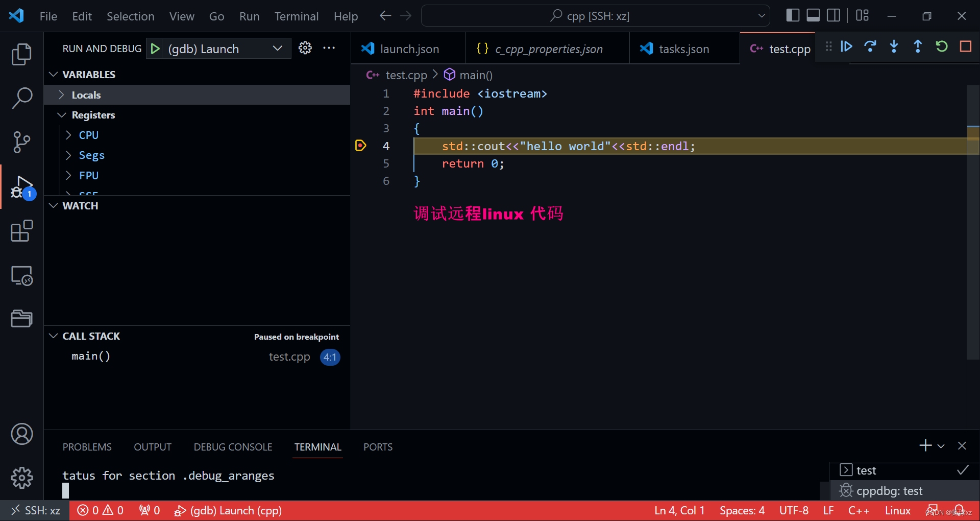Step out in the debug toolbar
The image size is (980, 521).
pyautogui.click(x=918, y=46)
